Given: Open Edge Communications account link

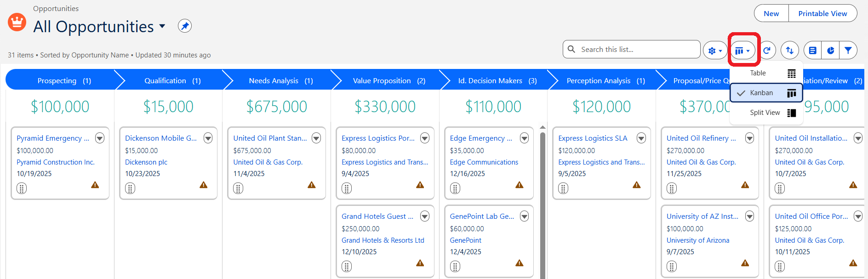Looking at the screenshot, I should pos(484,162).
